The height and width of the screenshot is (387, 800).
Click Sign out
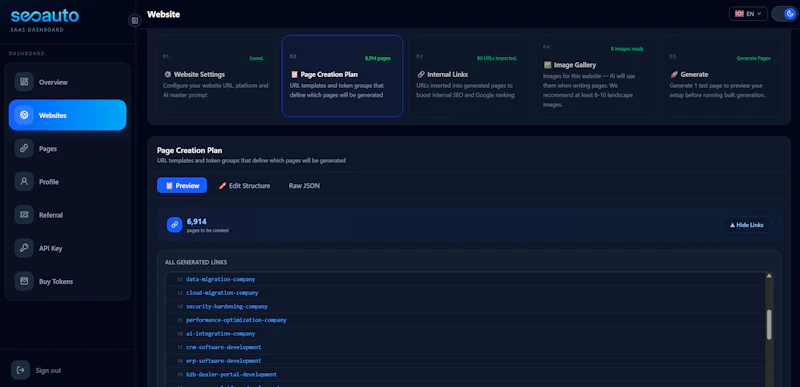[x=48, y=371]
